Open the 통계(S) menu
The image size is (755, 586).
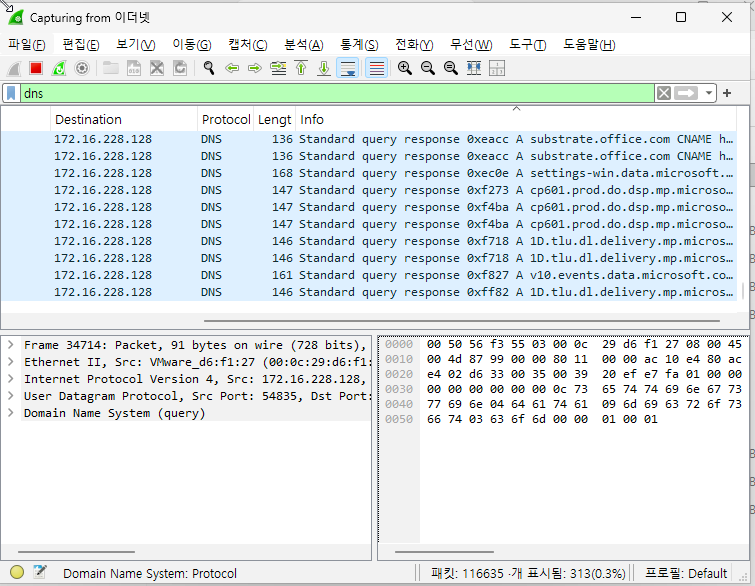[x=358, y=45]
